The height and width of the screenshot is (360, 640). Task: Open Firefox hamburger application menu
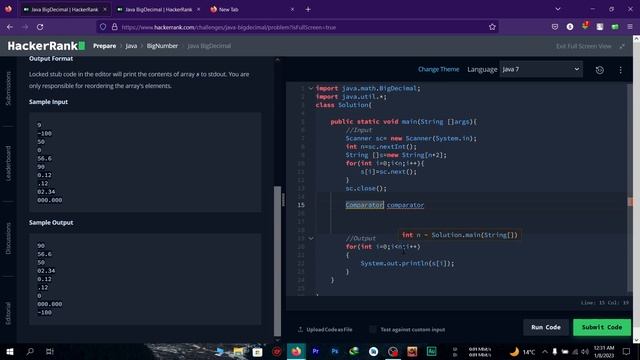tap(630, 27)
